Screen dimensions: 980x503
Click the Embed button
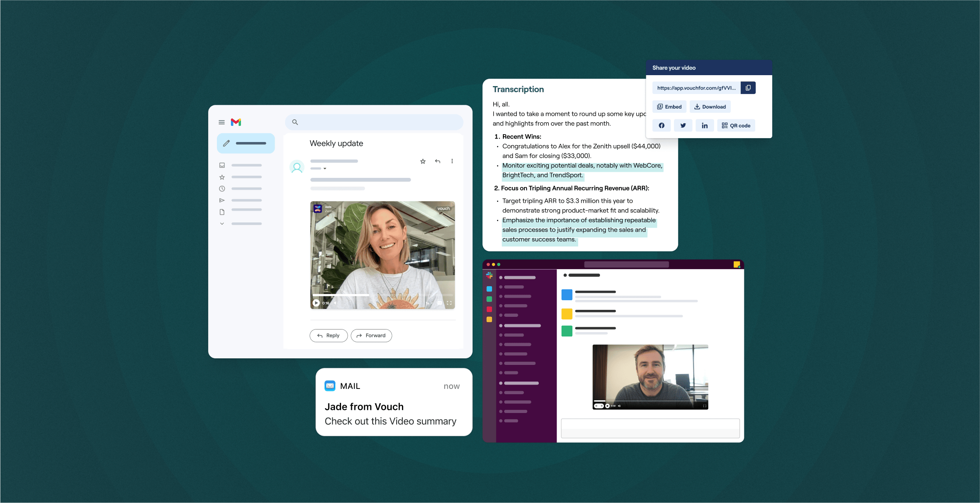670,107
